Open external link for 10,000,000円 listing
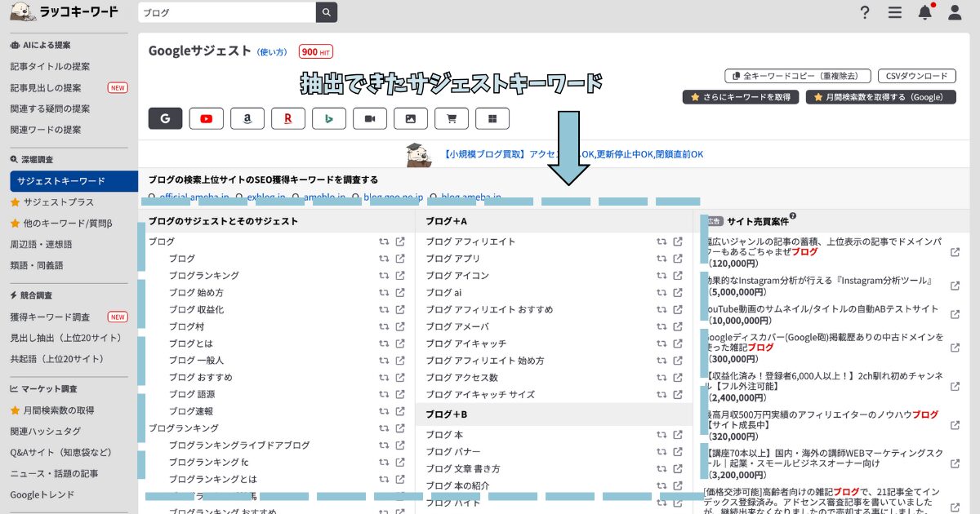This screenshot has width=980, height=514. pyautogui.click(x=955, y=314)
